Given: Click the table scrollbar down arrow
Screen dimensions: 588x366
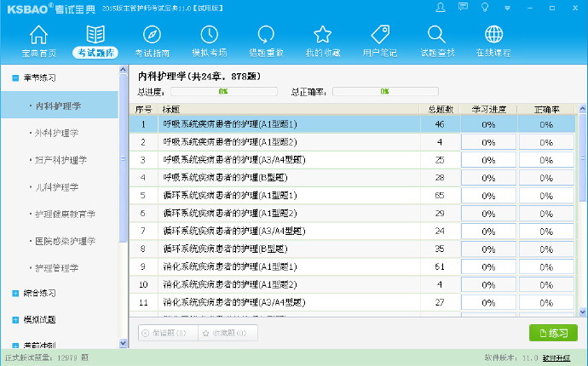Looking at the screenshot, I should coord(582,312).
